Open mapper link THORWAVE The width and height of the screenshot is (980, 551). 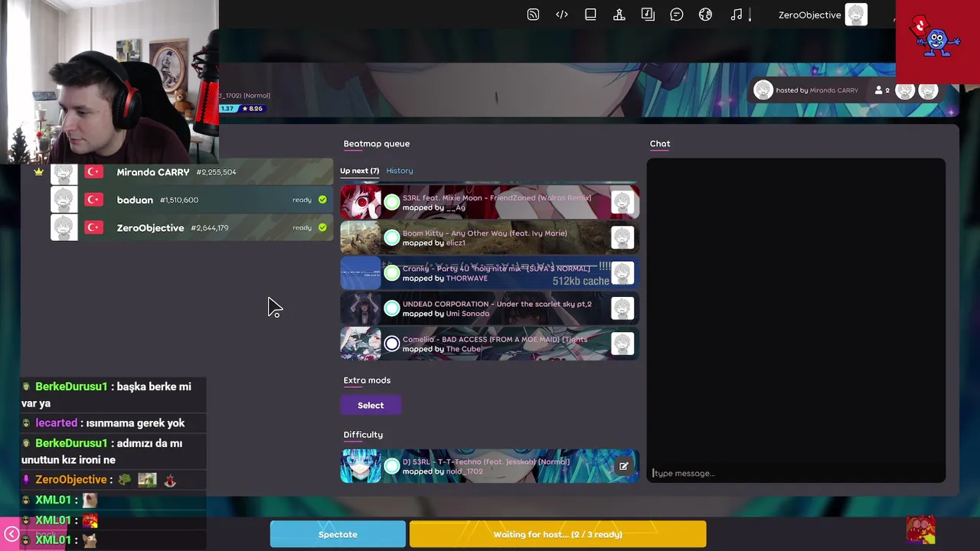[x=466, y=278]
